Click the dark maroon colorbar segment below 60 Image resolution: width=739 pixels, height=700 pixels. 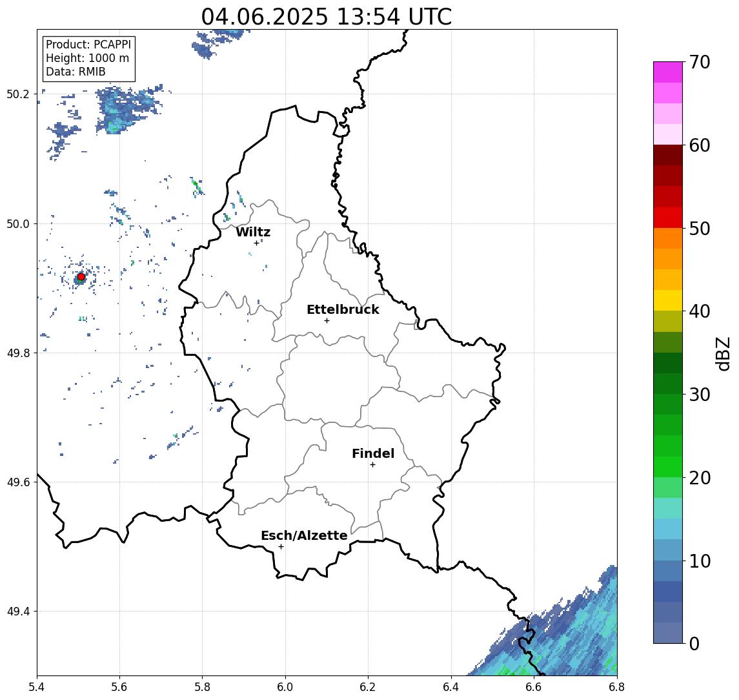(668, 155)
